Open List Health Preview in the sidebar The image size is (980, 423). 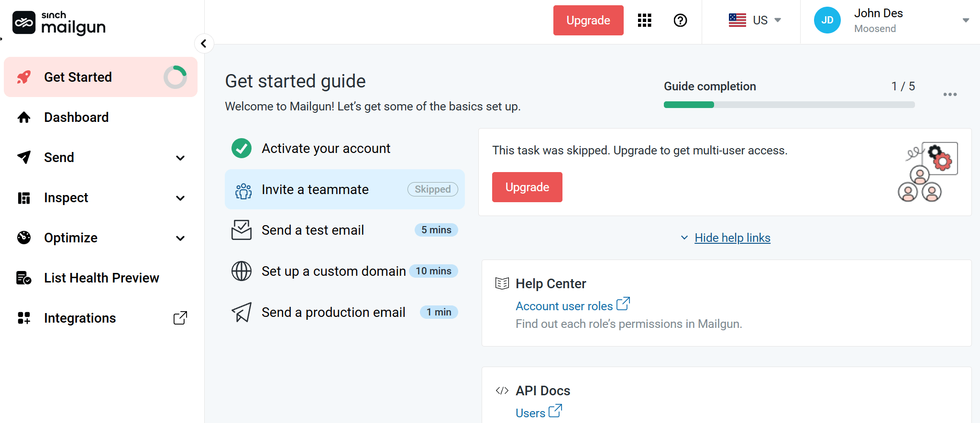tap(100, 278)
